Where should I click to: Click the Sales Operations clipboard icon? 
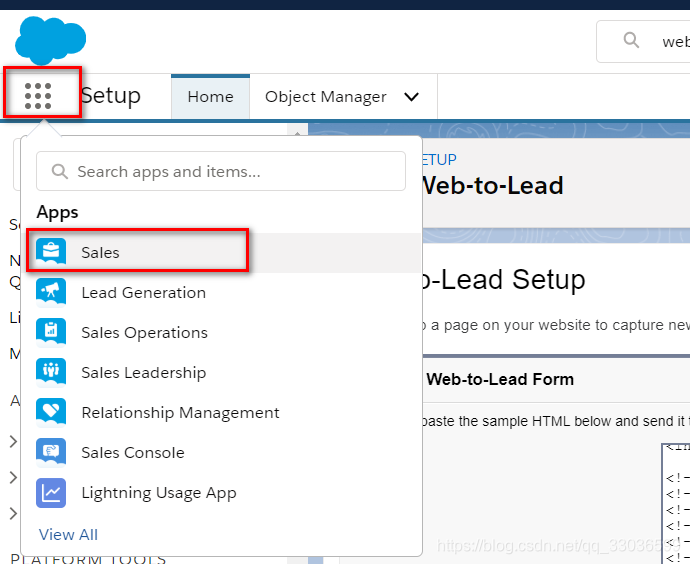click(x=51, y=333)
